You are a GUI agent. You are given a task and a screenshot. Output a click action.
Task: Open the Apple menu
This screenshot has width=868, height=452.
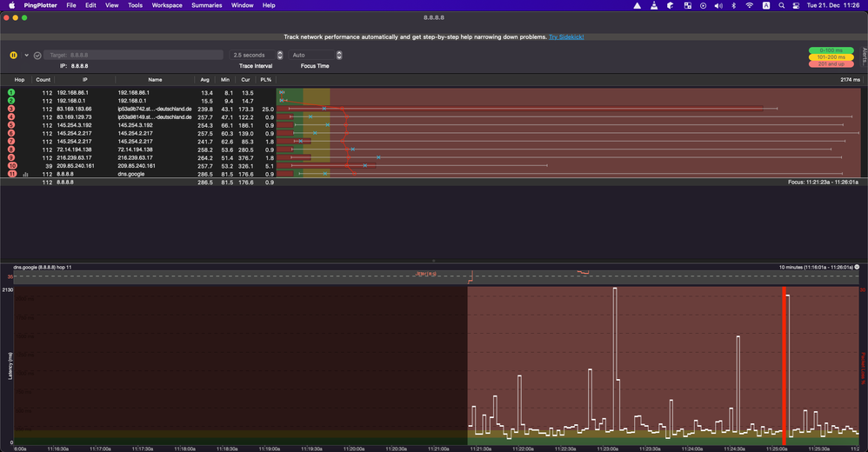[11, 5]
